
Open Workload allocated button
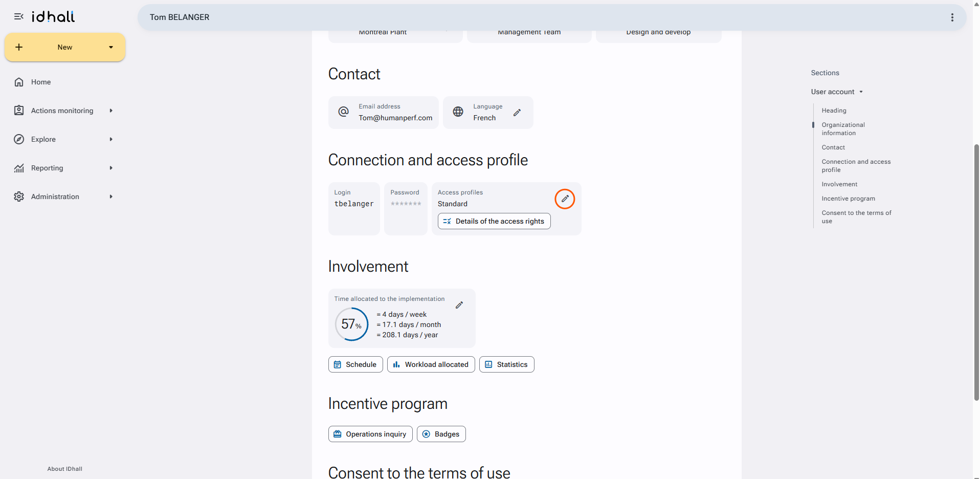click(431, 364)
